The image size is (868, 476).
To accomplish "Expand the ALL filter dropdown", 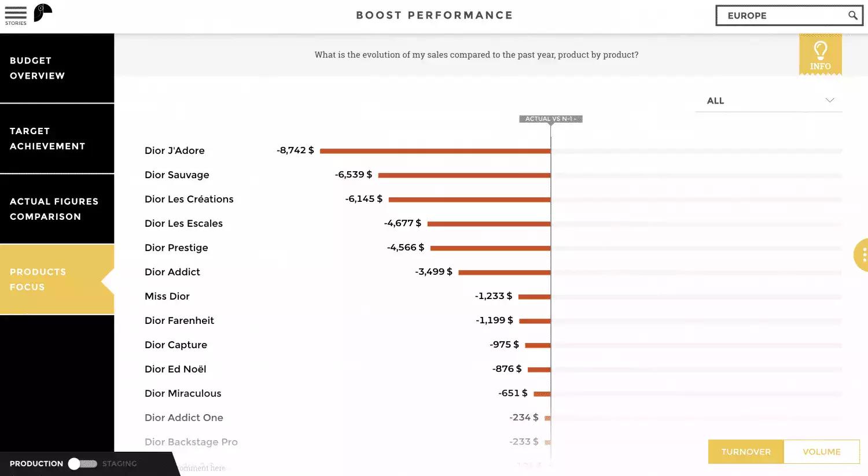I will coord(768,101).
